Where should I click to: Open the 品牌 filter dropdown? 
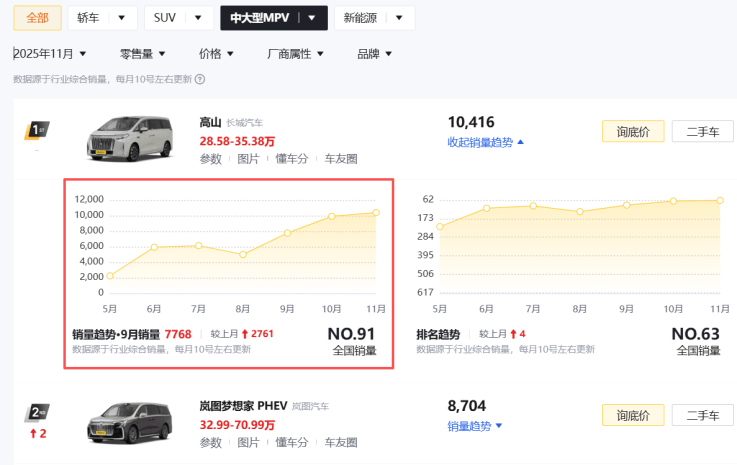[x=374, y=54]
